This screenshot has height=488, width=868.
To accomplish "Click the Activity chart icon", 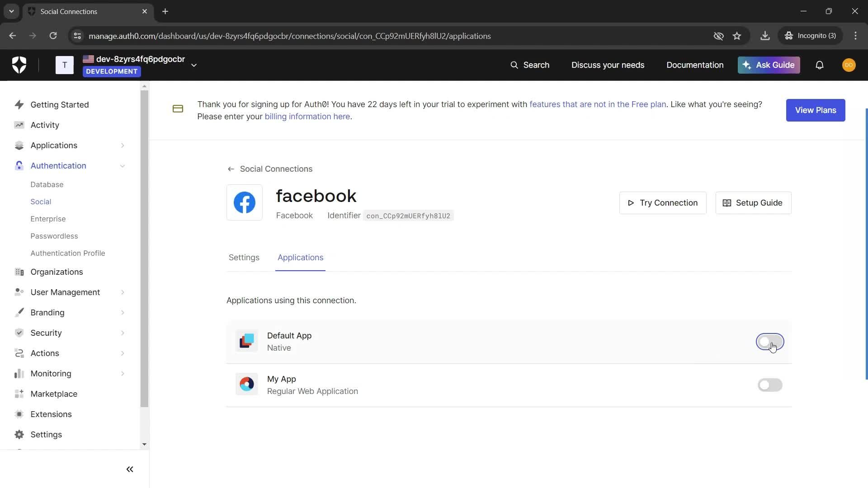I will click(19, 125).
